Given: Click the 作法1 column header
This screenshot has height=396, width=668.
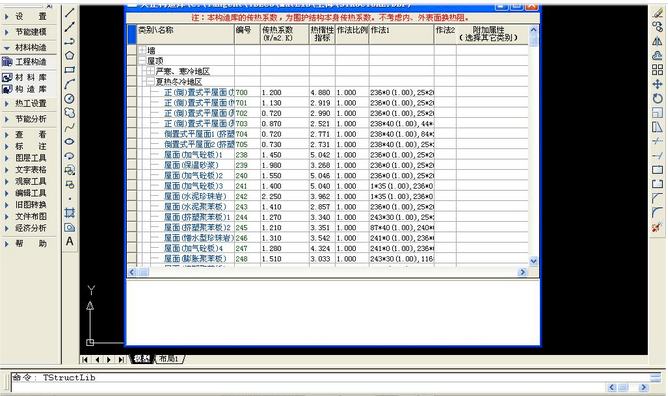Looking at the screenshot, I should click(402, 34).
